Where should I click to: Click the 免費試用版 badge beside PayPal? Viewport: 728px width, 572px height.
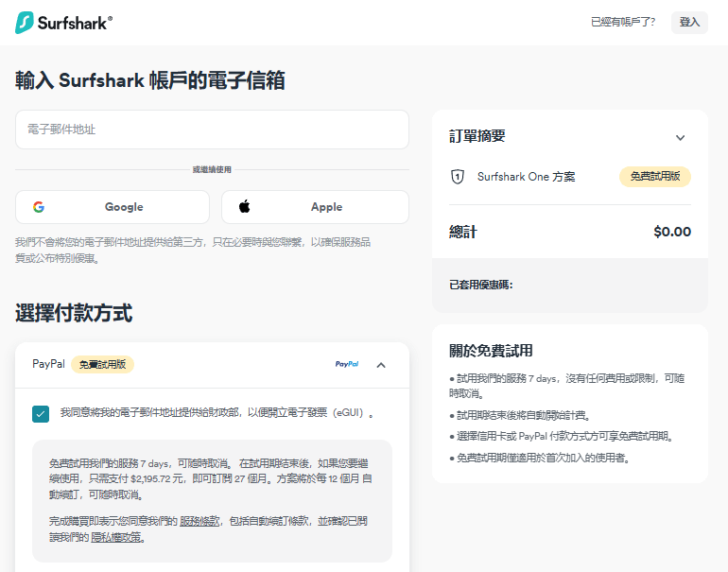[102, 364]
